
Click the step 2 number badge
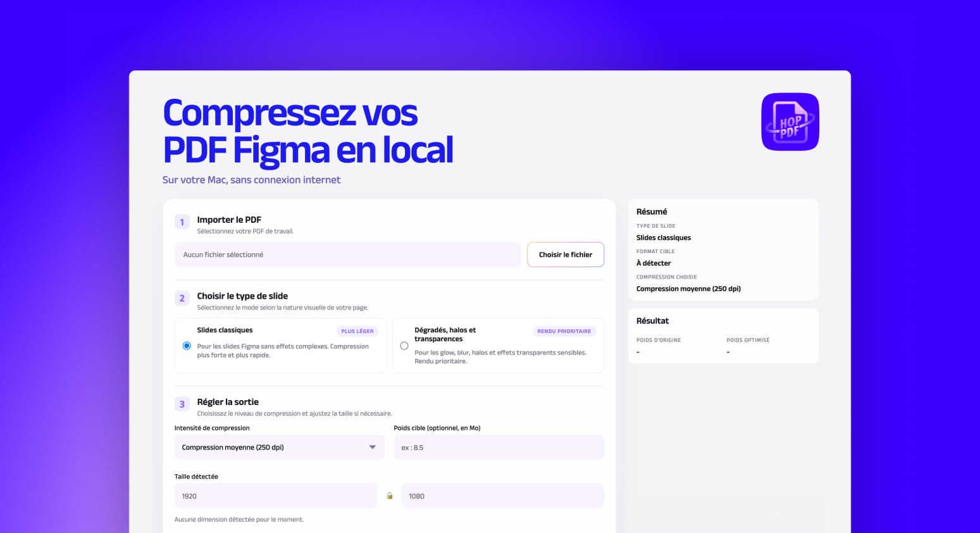pos(182,298)
